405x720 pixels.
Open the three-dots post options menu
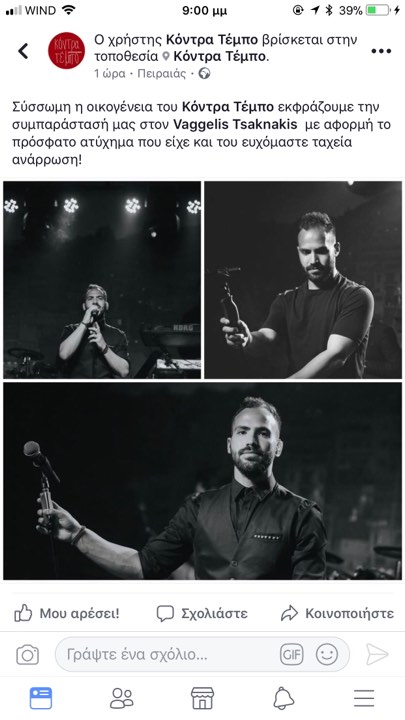(381, 51)
